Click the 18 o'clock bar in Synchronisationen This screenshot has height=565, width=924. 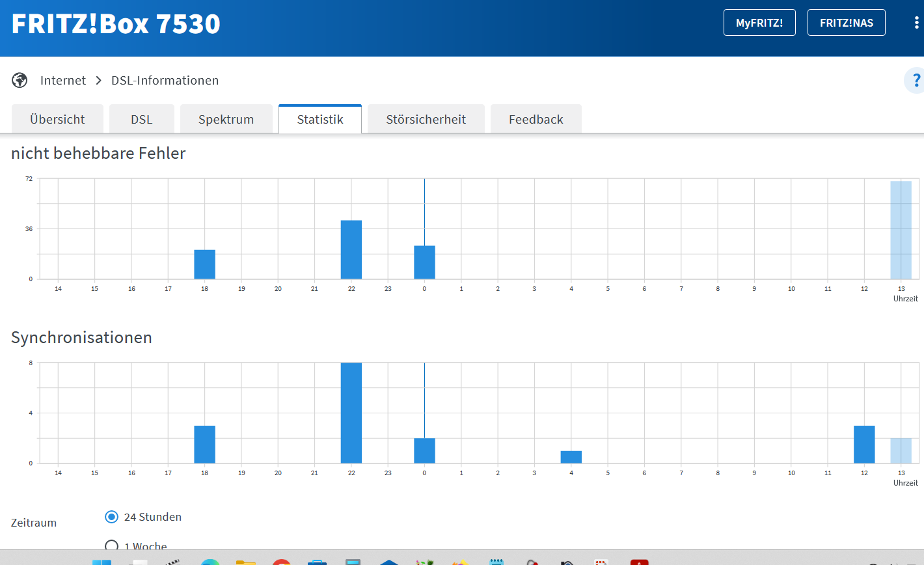pos(204,445)
